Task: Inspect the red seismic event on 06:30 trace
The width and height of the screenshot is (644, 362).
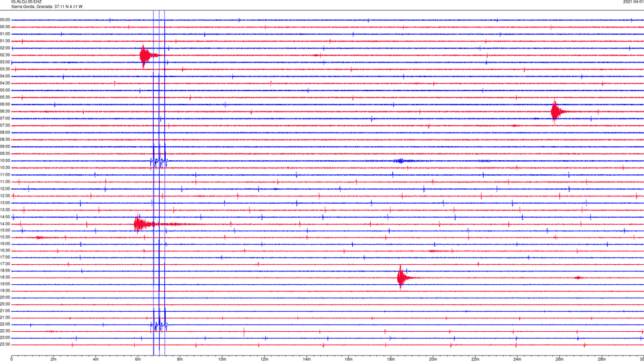Action: 557,111
